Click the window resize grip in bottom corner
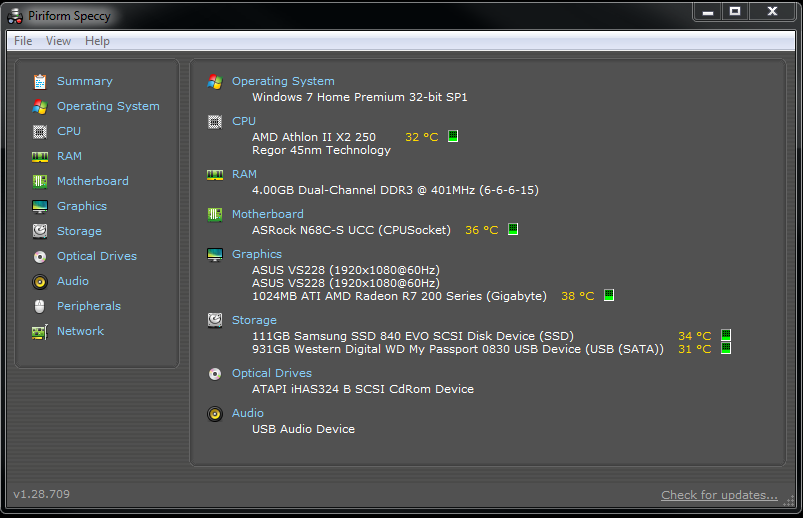803x518 pixels. (789, 502)
